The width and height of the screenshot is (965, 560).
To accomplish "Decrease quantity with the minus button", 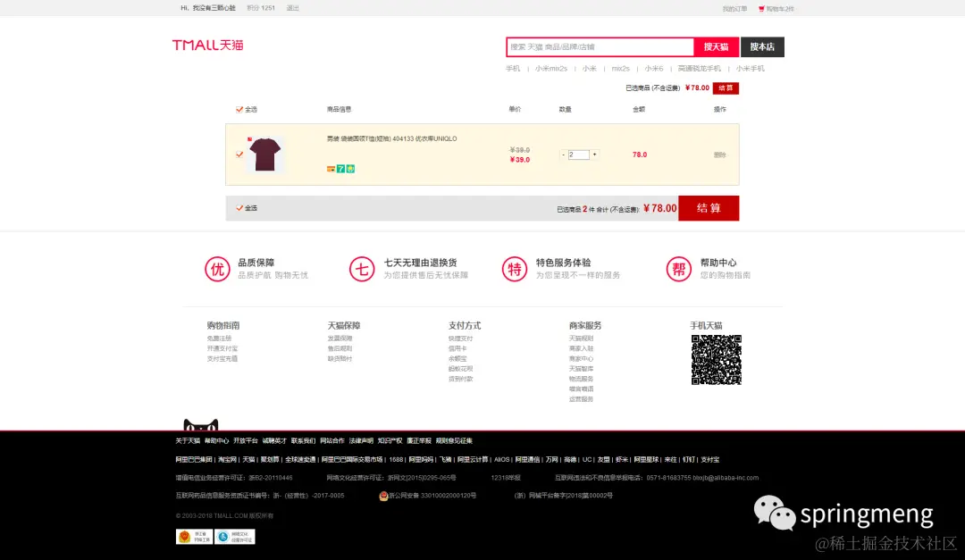I will coord(563,155).
